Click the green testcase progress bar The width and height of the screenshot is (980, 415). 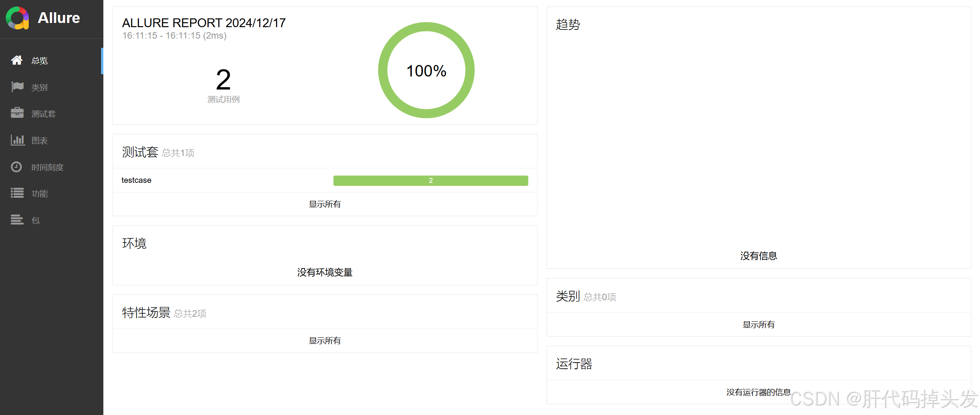[430, 181]
